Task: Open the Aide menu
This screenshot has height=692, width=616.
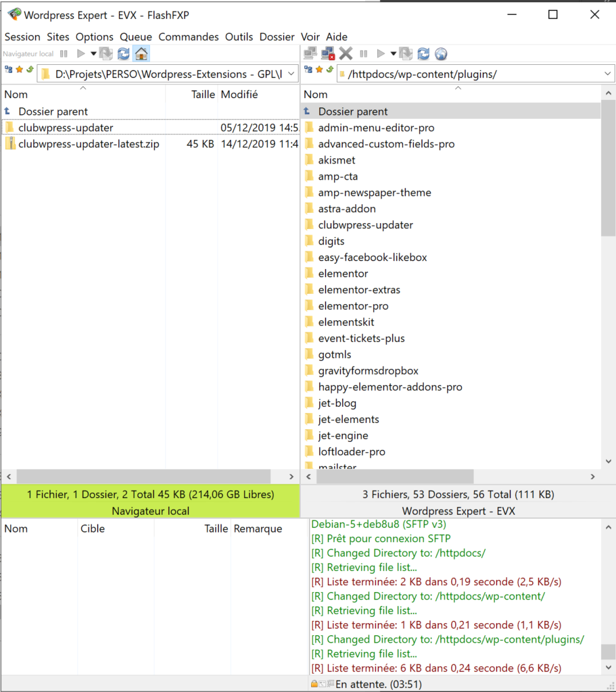Action: 337,36
